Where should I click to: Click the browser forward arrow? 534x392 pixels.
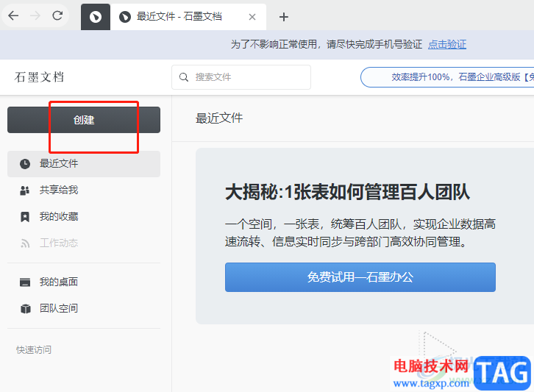[35, 15]
